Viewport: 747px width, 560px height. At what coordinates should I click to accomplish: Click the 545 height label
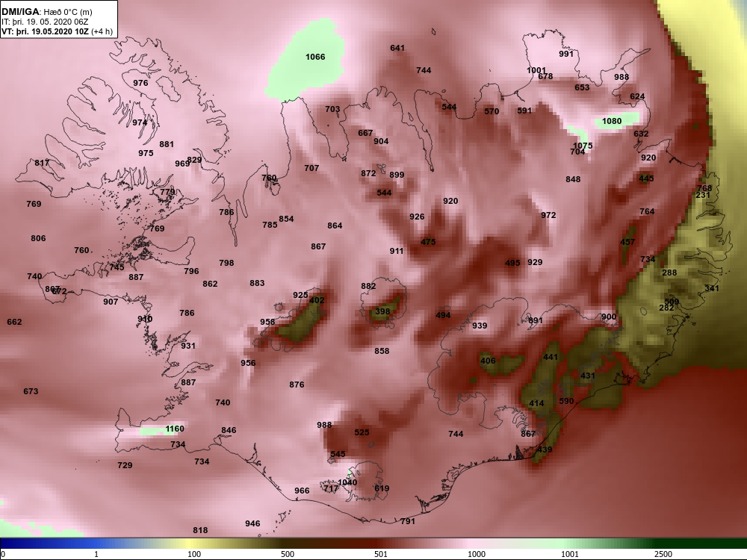click(338, 454)
